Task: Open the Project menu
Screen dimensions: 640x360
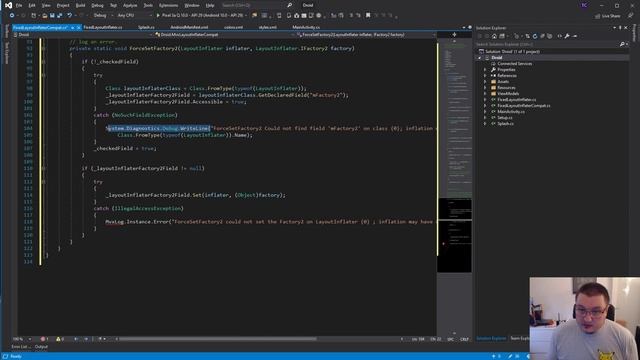Action: pos(63,5)
